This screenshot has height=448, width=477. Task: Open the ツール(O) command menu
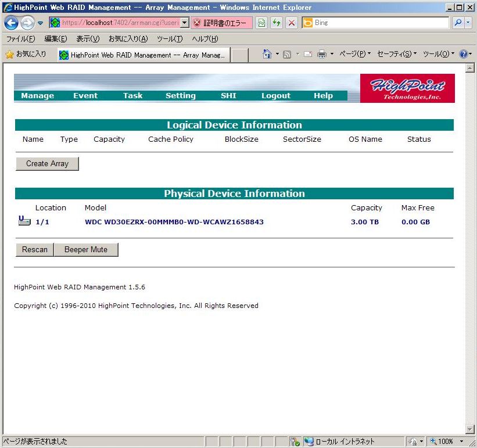tap(439, 54)
